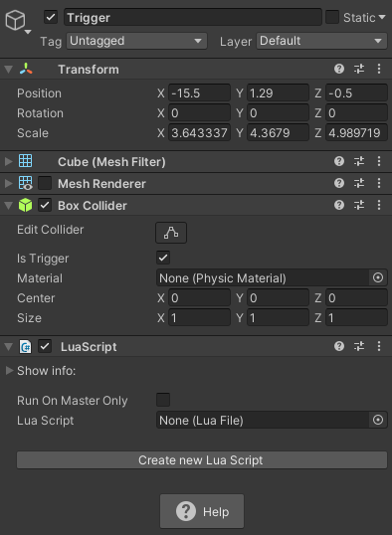Open the GameObject icon picker cube
Viewport: 392px width, 535px height.
pyautogui.click(x=16, y=21)
